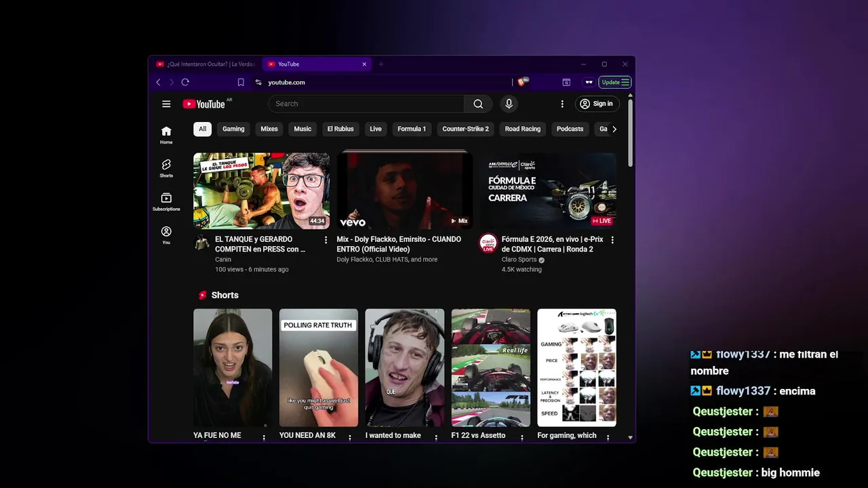Image resolution: width=868 pixels, height=488 pixels.
Task: Open options for EL TANQUE y GERARDO video
Action: point(325,240)
